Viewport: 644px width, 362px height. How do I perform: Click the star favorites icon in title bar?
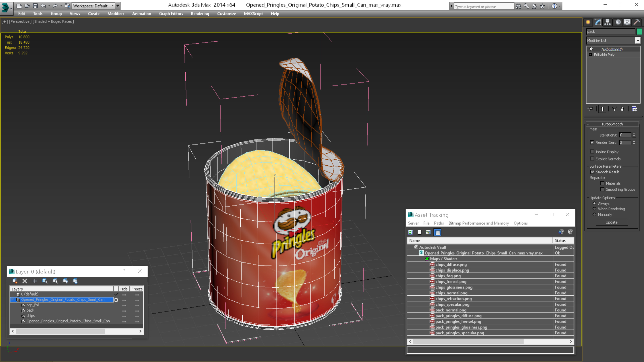point(542,6)
